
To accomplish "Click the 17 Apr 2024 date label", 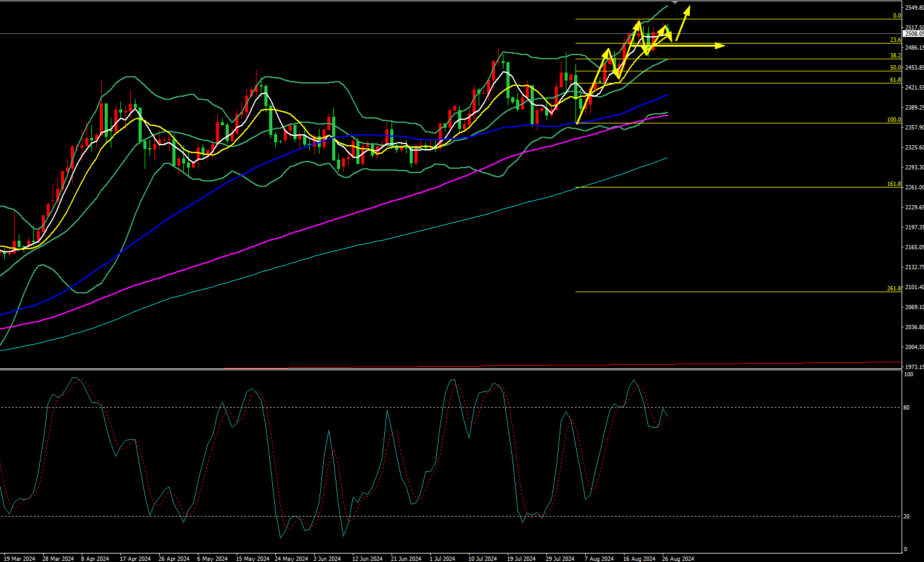I will (136, 559).
